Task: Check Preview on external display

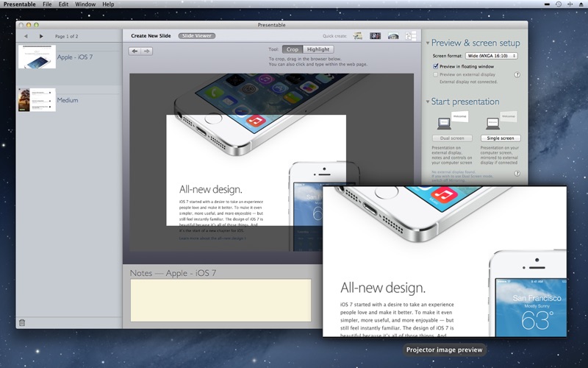Action: 435,74
